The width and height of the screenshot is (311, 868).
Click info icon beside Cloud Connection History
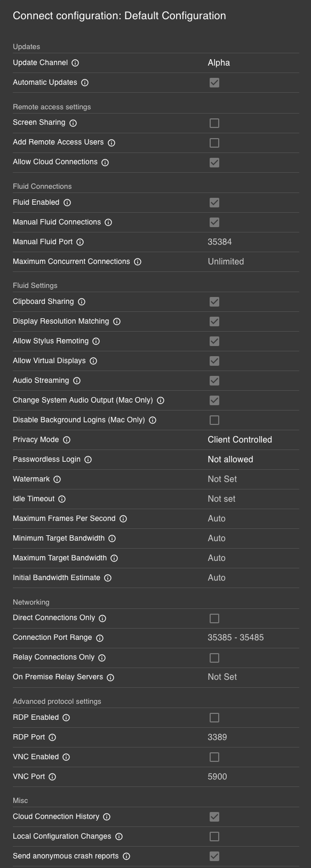click(x=107, y=817)
